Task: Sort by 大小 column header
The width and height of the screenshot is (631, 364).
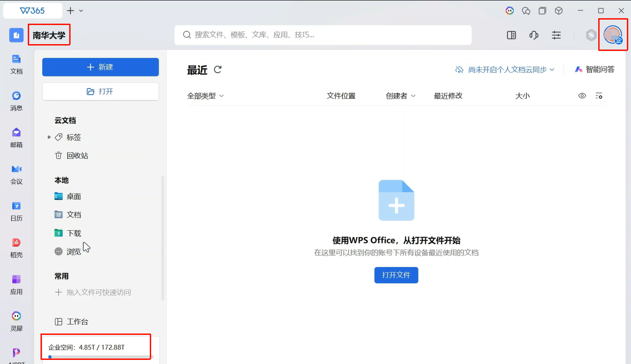Action: pyautogui.click(x=522, y=96)
